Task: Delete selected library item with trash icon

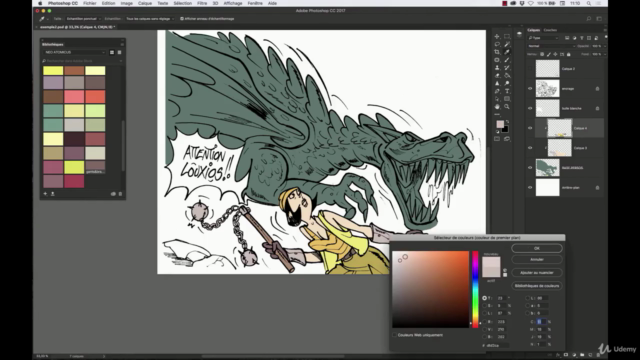Action: pyautogui.click(x=120, y=194)
